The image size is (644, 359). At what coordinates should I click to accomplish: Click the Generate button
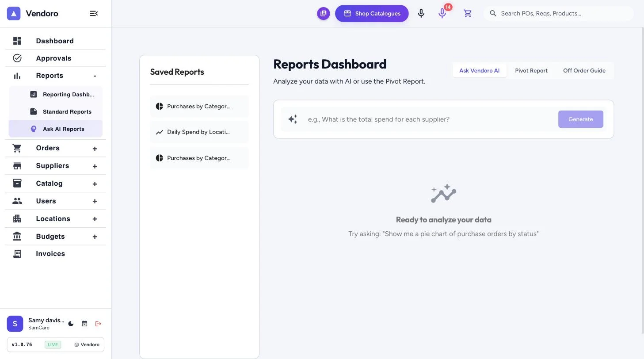tap(581, 119)
